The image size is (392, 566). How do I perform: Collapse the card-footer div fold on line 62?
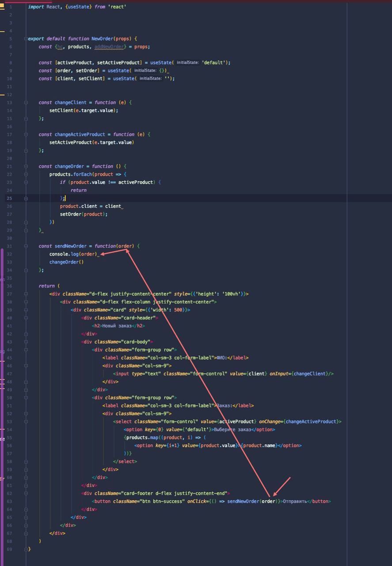(x=26, y=493)
